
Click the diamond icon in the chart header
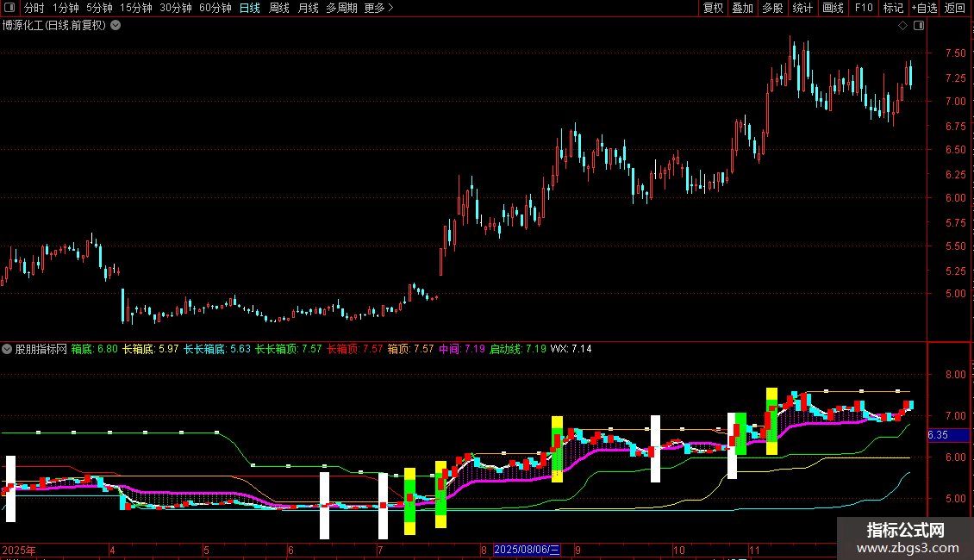[902, 26]
